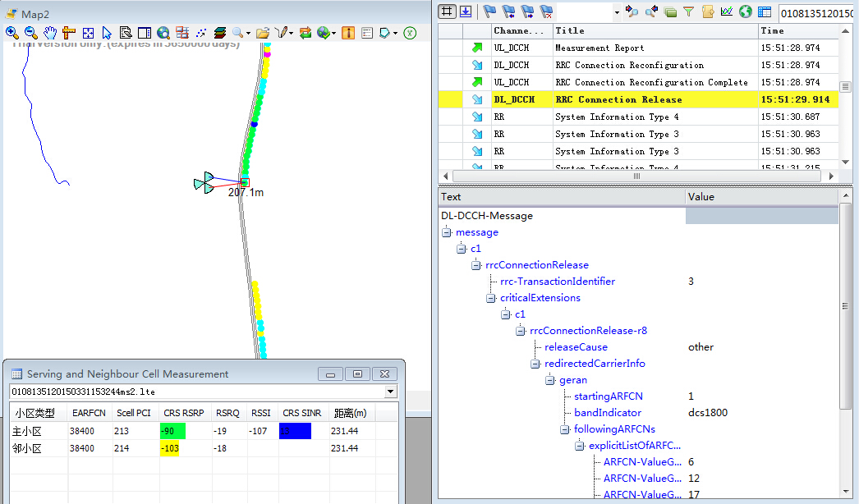The width and height of the screenshot is (859, 504).
Task: Click the export notes icon
Action: [708, 11]
